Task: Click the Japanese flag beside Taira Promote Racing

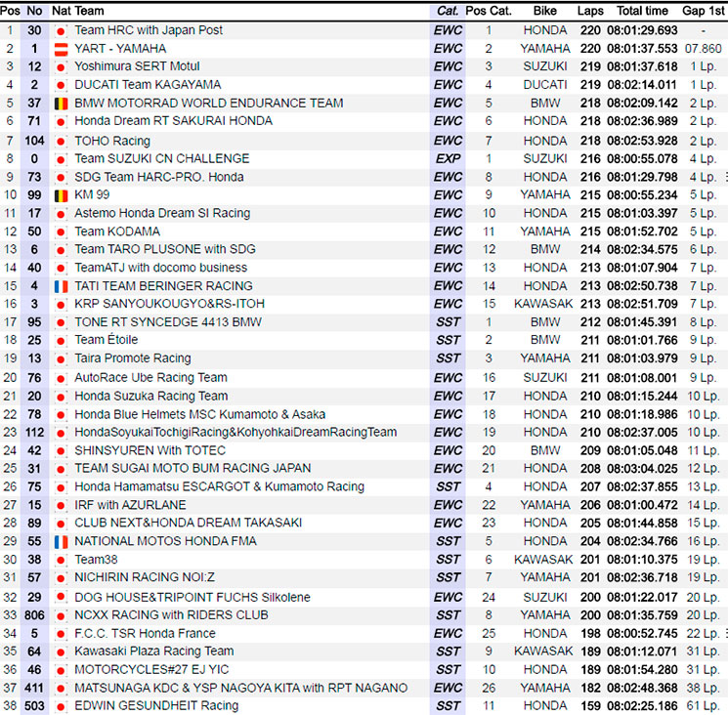Action: [x=61, y=359]
